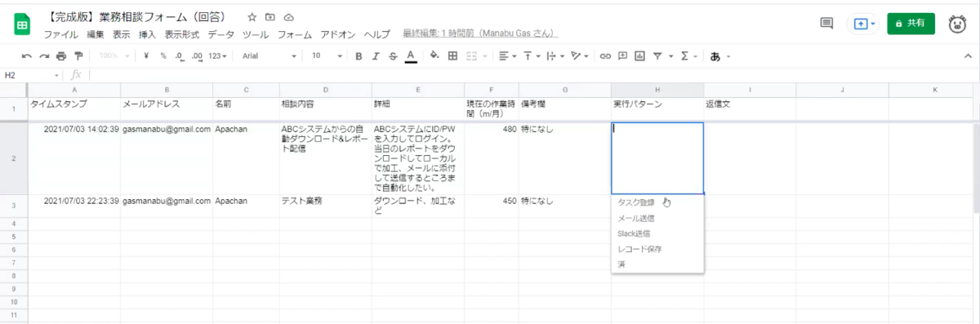The height and width of the screenshot is (324, 980).
Task: Create a filter
Action: click(x=657, y=56)
